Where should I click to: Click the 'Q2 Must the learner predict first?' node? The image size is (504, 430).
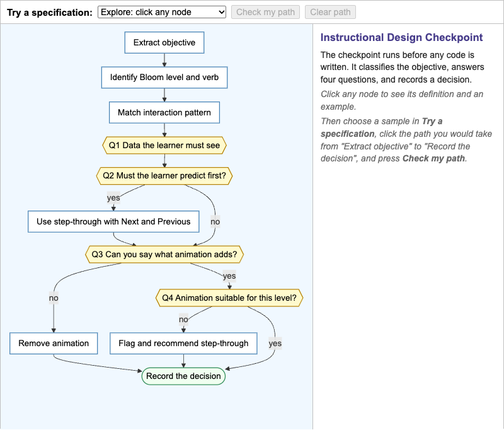(x=164, y=176)
